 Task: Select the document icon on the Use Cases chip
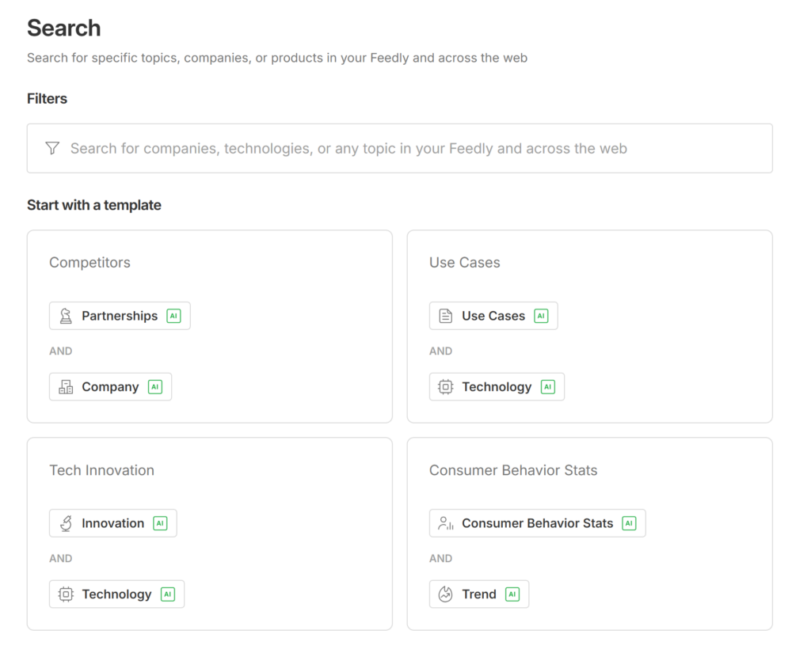(x=446, y=316)
